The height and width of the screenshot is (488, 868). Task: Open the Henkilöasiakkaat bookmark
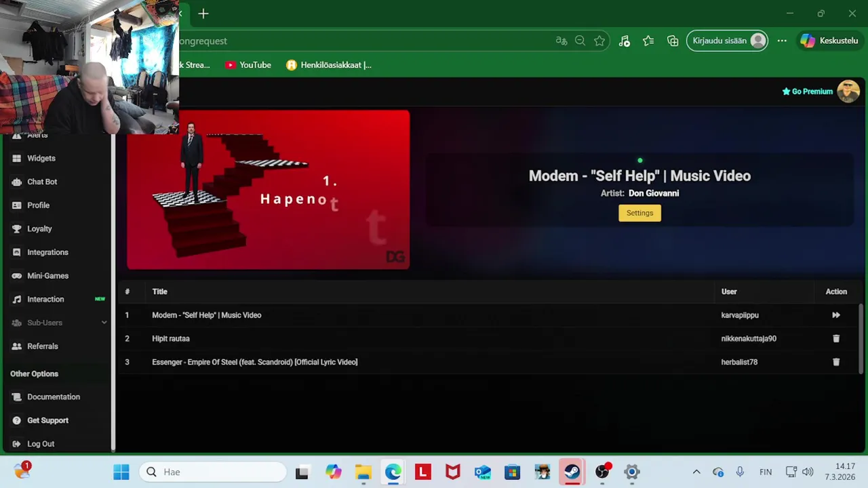329,65
